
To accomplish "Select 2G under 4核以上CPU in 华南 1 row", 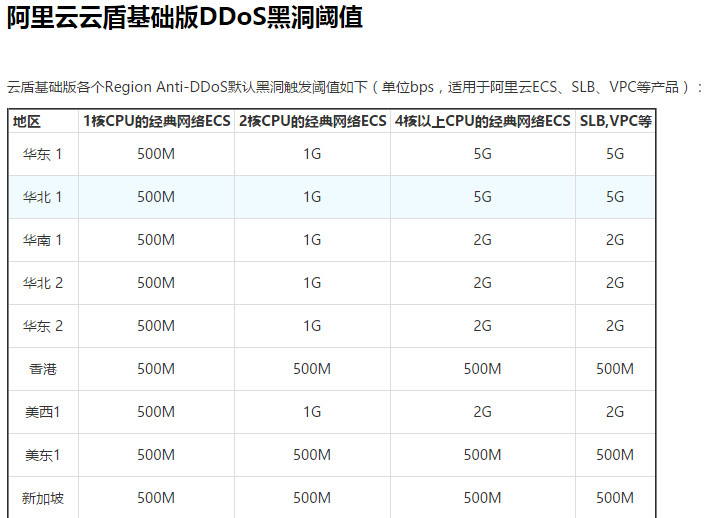I will click(x=482, y=240).
